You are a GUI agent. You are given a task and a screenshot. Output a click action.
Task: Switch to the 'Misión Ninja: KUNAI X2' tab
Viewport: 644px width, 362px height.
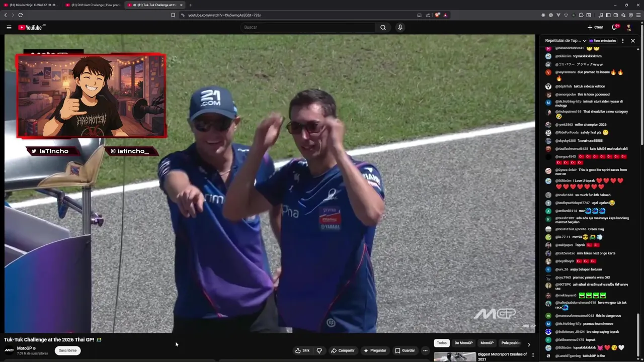(x=31, y=5)
